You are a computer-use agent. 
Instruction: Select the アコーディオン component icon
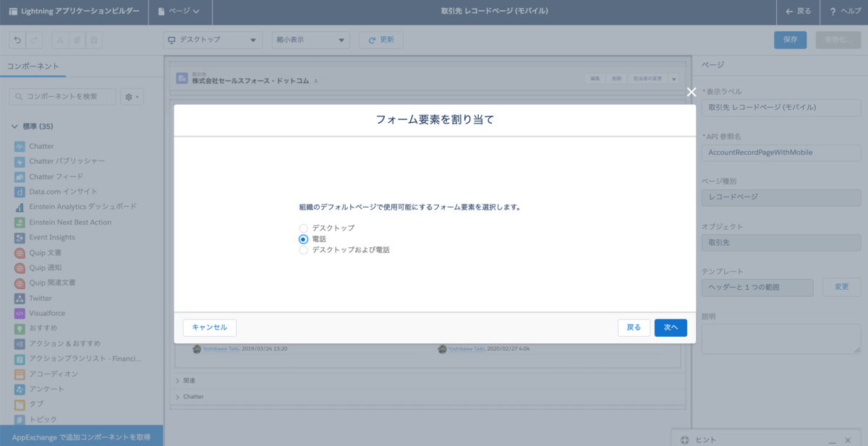(x=20, y=374)
